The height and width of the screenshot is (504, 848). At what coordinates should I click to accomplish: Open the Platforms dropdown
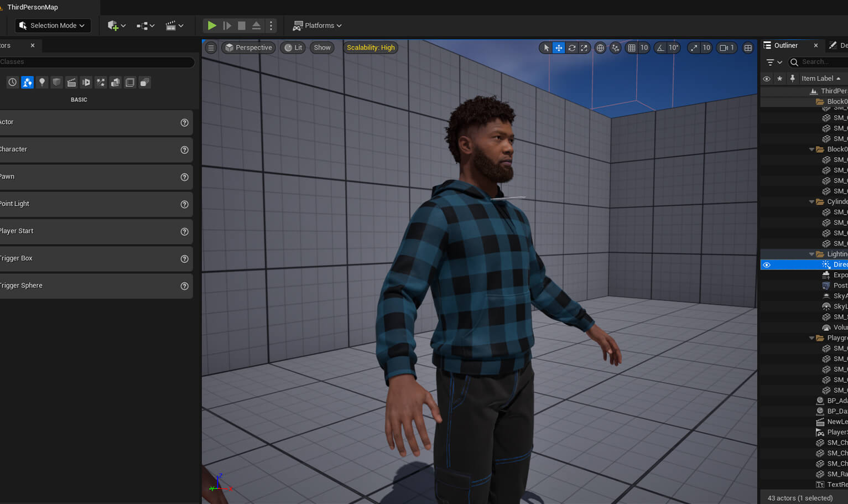[318, 25]
